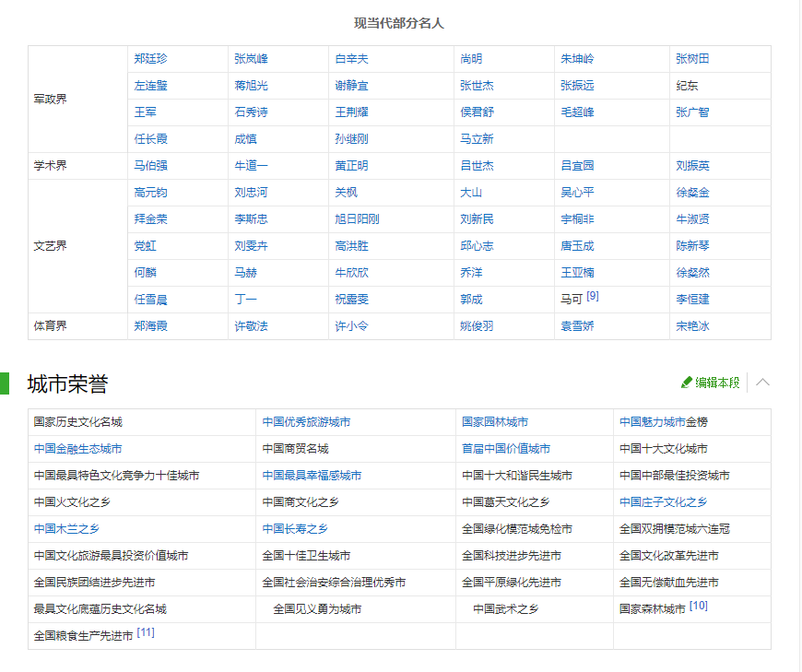Open the 任长霞 person link
The width and height of the screenshot is (802, 672).
pyautogui.click(x=151, y=139)
